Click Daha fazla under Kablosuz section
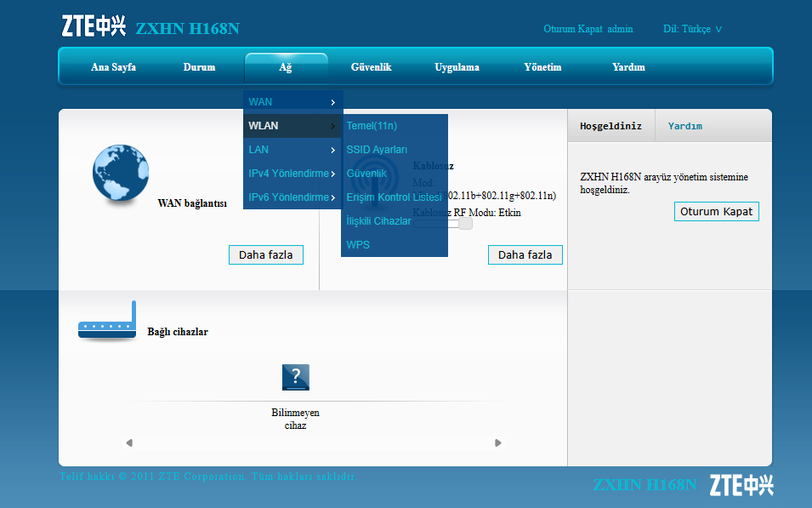 tap(525, 255)
